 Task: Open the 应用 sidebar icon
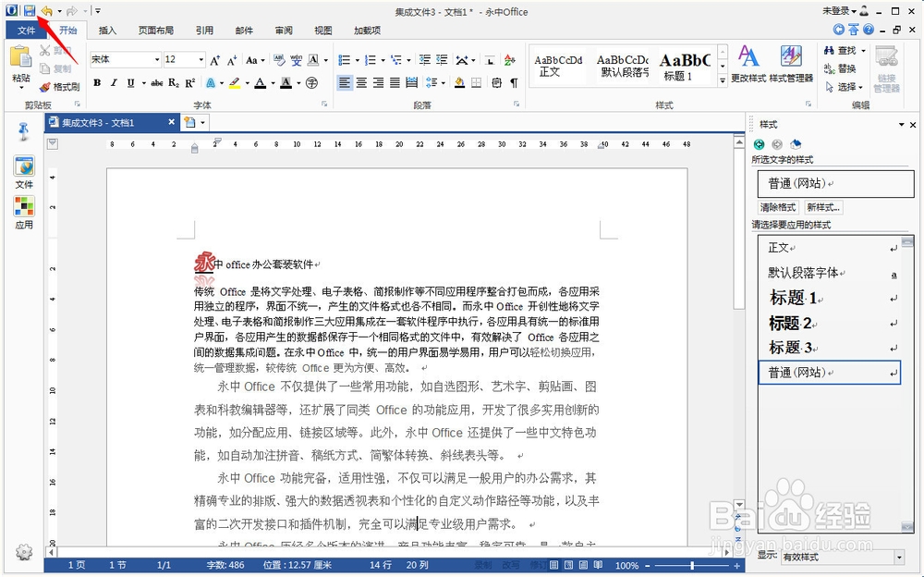[x=24, y=213]
